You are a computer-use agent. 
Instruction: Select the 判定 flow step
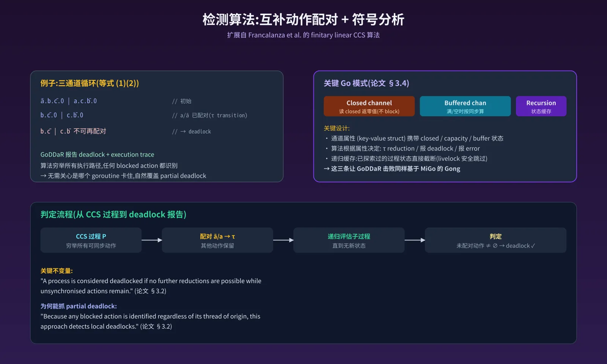pos(495,240)
